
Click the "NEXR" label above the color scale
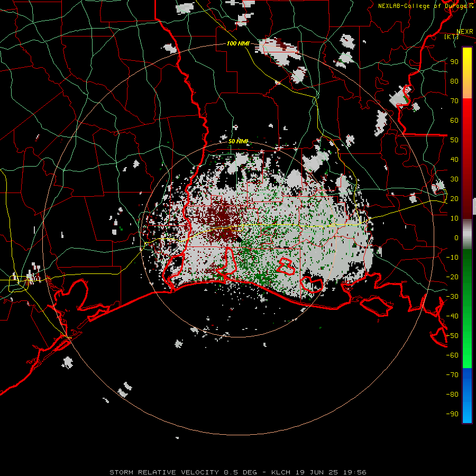tap(464, 32)
